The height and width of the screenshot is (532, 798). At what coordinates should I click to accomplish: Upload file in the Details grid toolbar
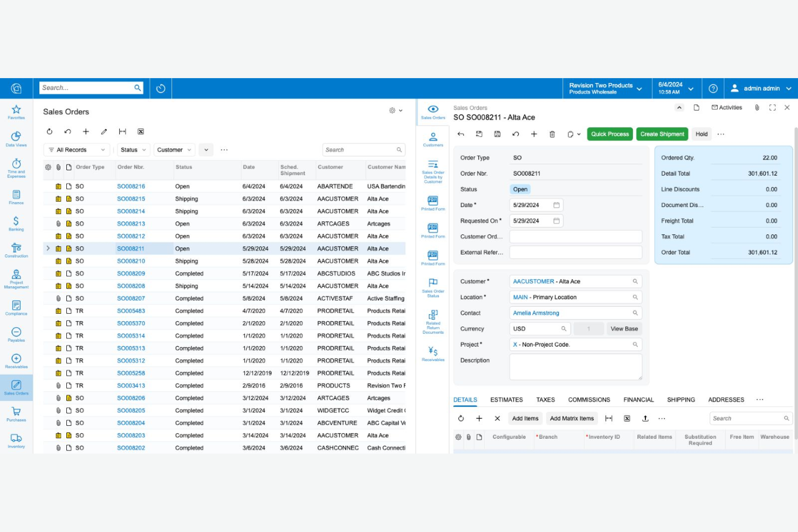pos(645,418)
